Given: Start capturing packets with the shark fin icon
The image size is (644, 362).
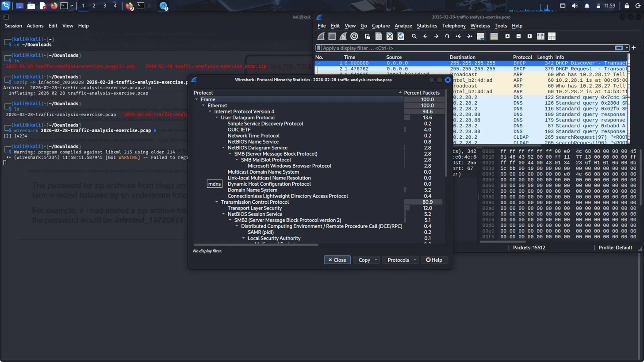Looking at the screenshot, I should (x=322, y=36).
